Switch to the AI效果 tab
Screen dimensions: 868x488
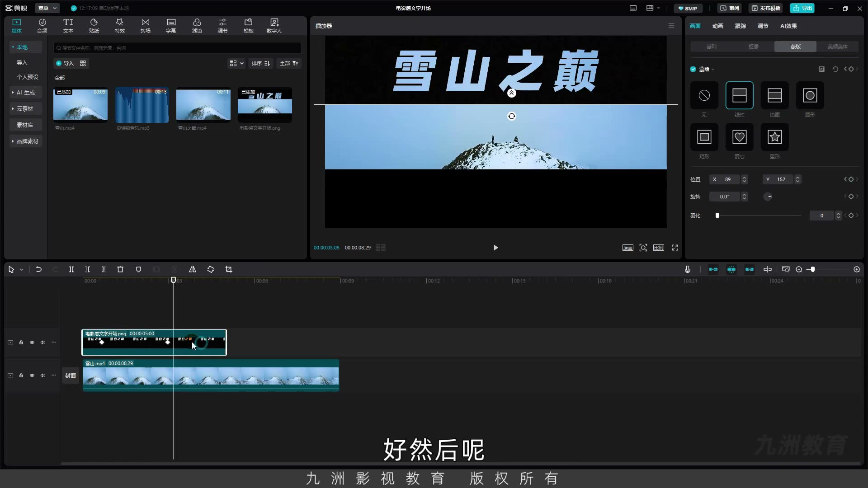pos(788,26)
